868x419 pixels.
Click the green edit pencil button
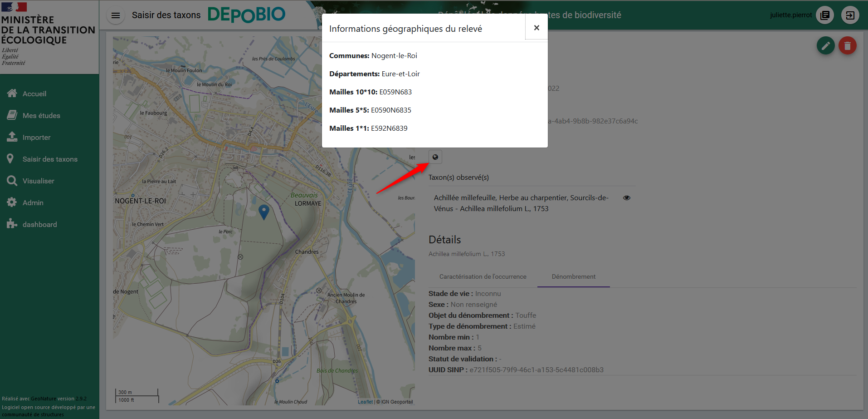[826, 45]
